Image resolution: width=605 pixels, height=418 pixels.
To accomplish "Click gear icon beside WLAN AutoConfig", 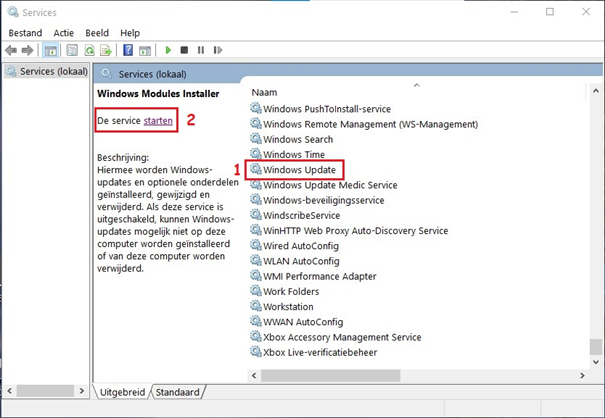I will click(255, 260).
